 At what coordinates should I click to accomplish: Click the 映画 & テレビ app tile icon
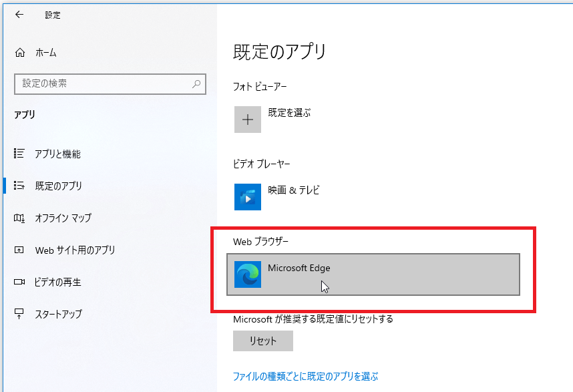[248, 196]
